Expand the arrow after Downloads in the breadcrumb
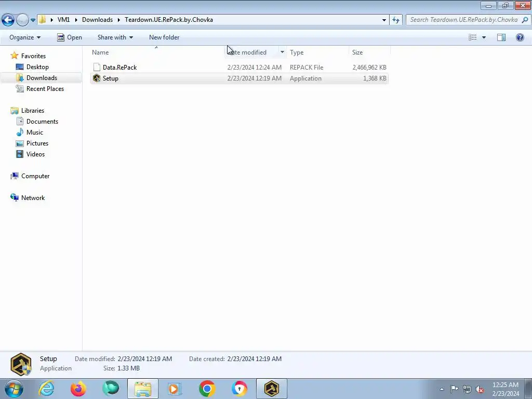The width and height of the screenshot is (532, 399). [119, 20]
